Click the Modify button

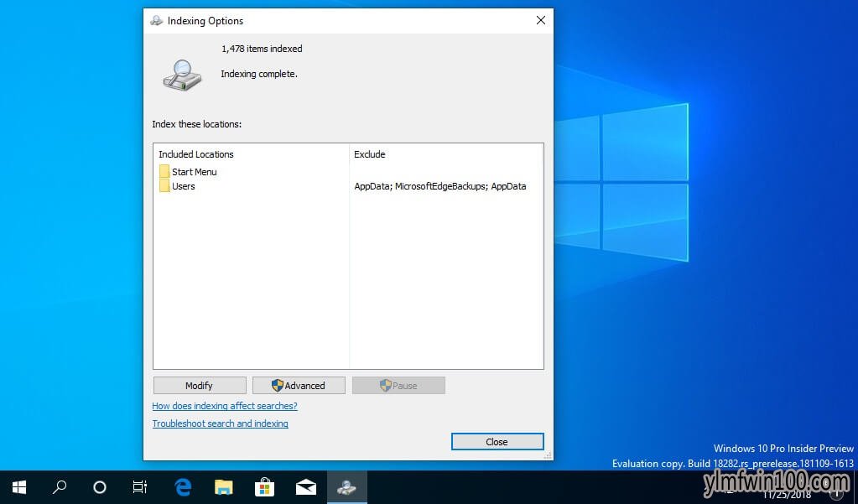coord(199,385)
